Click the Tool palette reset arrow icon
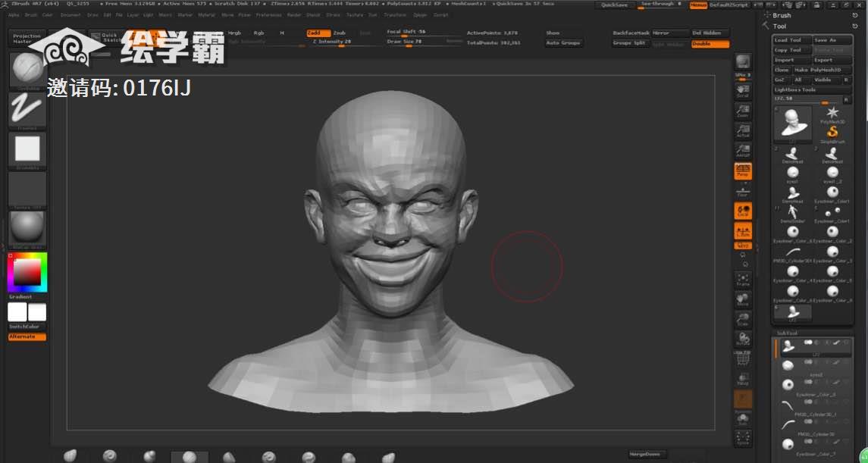The height and width of the screenshot is (463, 868). [855, 26]
